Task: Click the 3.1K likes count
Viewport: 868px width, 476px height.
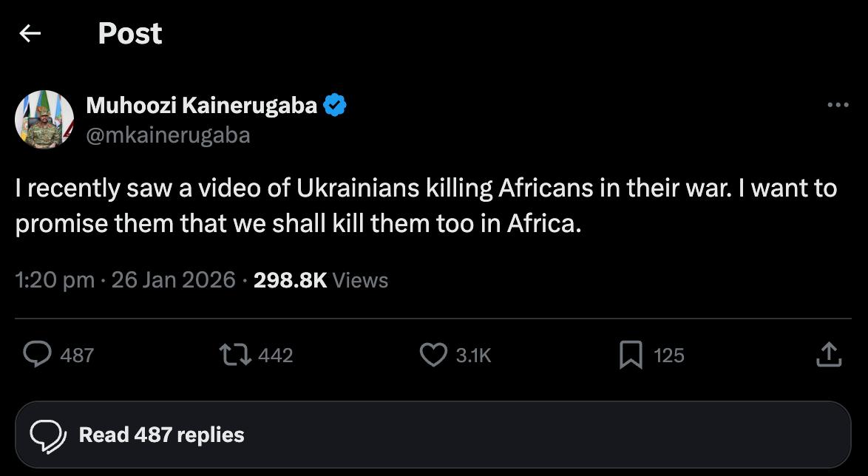Action: click(473, 356)
